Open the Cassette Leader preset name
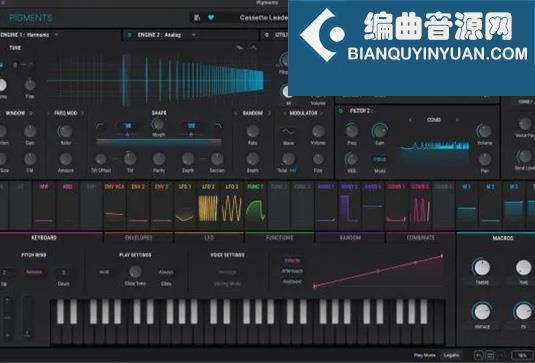This screenshot has height=363, width=535. click(263, 17)
